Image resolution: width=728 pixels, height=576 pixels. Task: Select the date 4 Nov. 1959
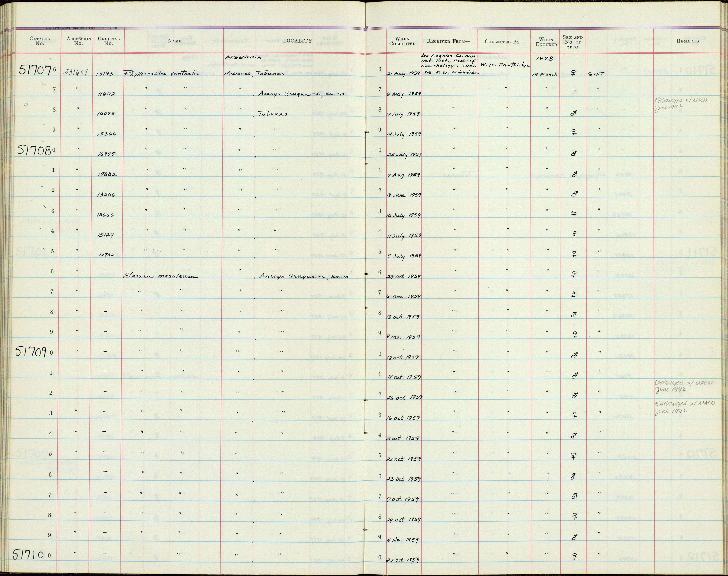(403, 540)
